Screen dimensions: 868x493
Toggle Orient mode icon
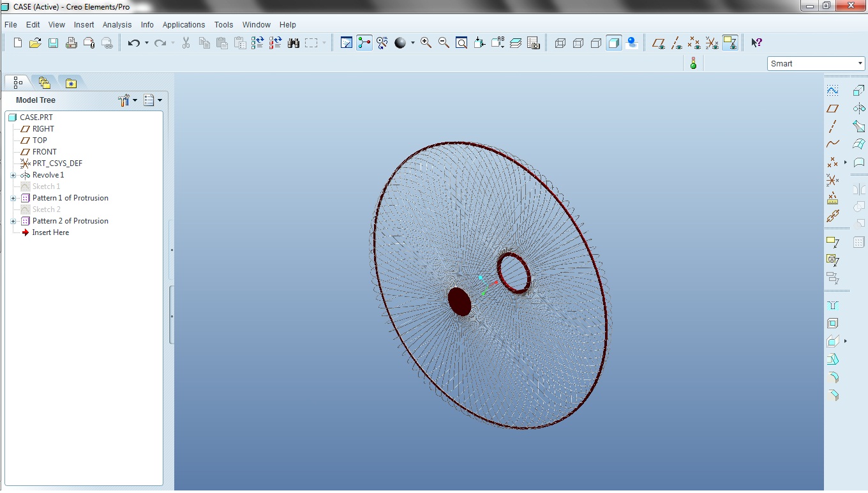(382, 43)
